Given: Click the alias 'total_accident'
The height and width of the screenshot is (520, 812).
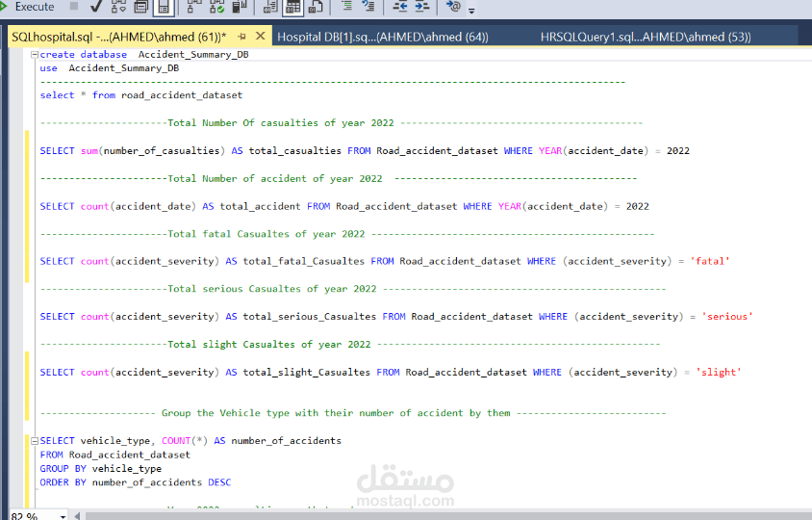Looking at the screenshot, I should tap(261, 206).
